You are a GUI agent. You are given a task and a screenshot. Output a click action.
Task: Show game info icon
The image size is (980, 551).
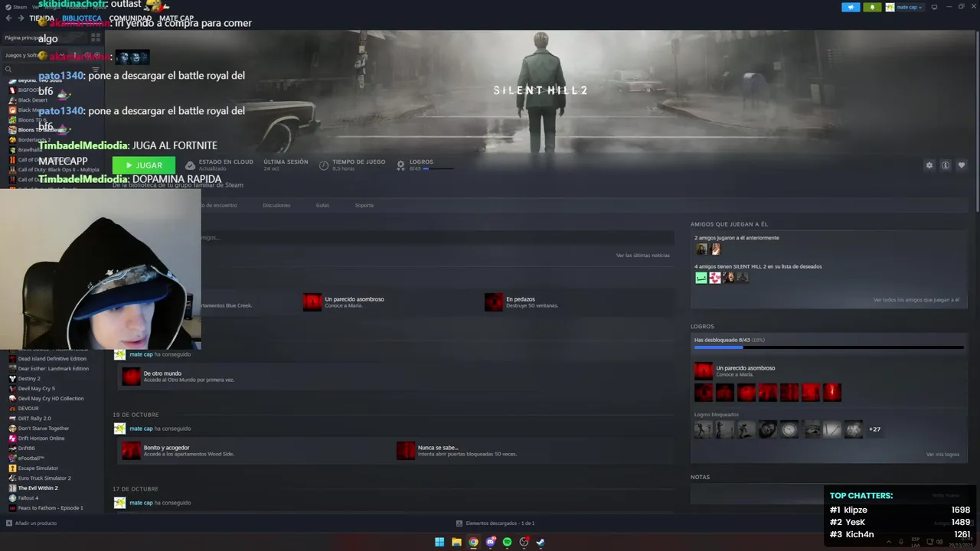click(946, 165)
